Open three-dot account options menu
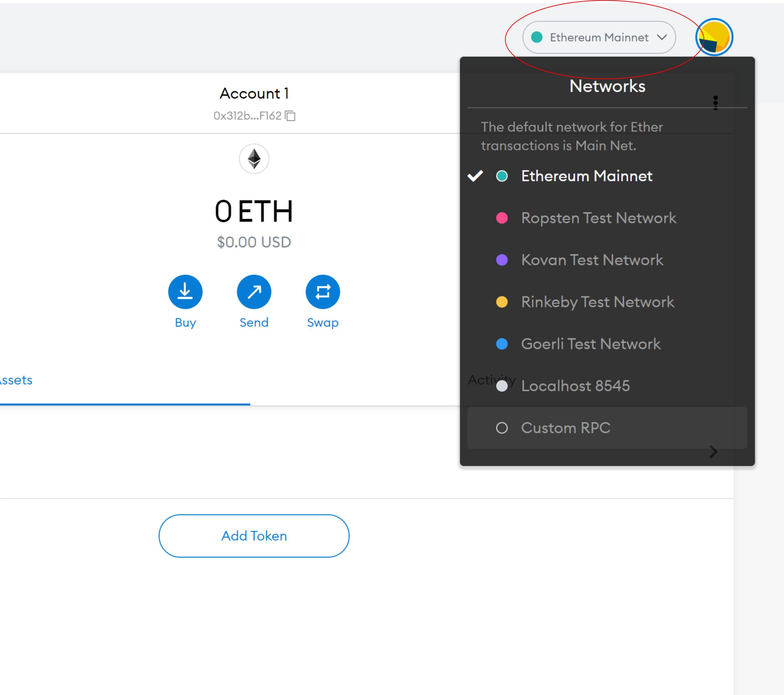Viewport: 784px width, 695px height. [715, 103]
